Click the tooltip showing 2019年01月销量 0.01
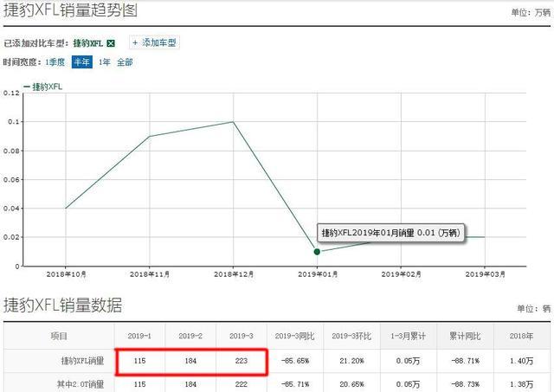The width and height of the screenshot is (554, 392). (390, 233)
